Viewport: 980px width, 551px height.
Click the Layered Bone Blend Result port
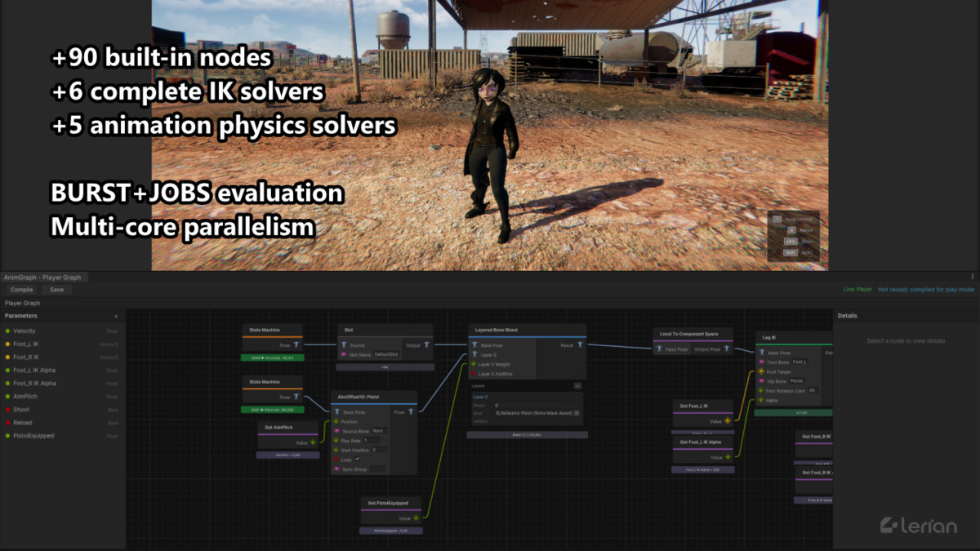(x=580, y=345)
